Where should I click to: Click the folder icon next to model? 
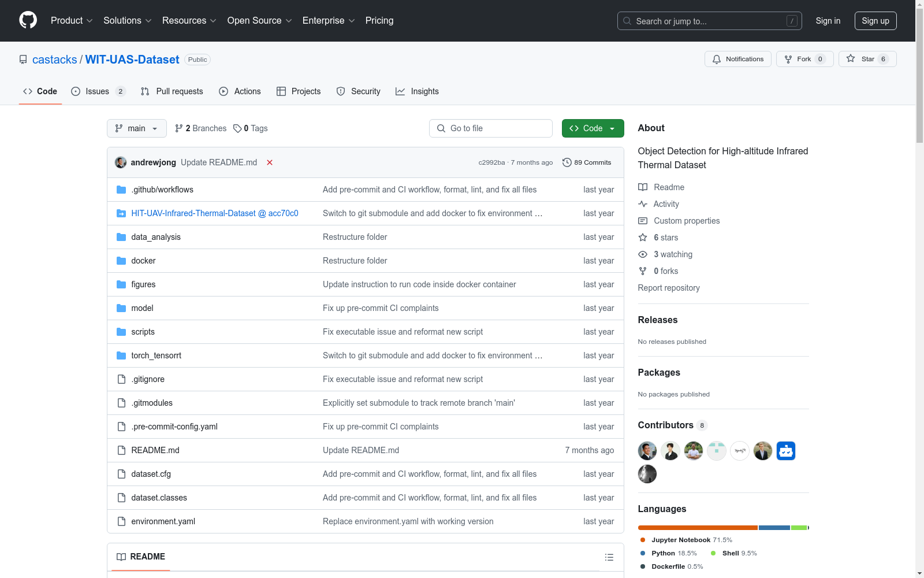point(121,308)
